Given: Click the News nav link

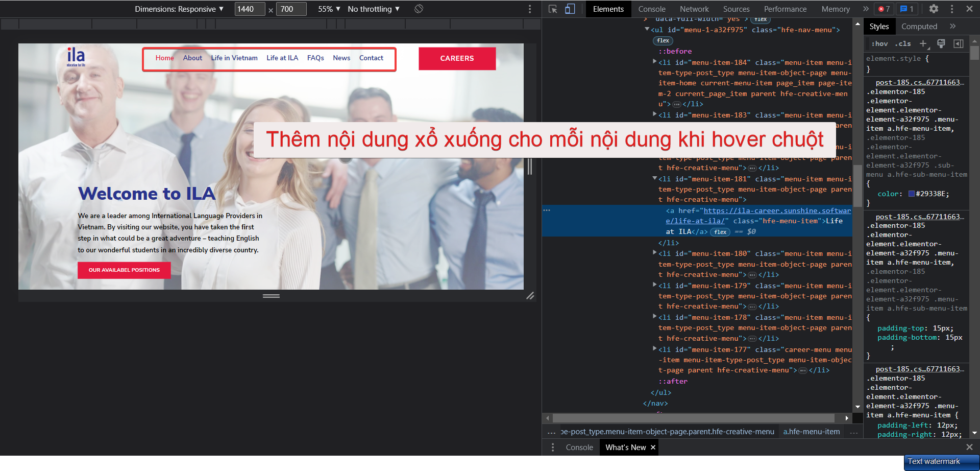Looking at the screenshot, I should 341,58.
